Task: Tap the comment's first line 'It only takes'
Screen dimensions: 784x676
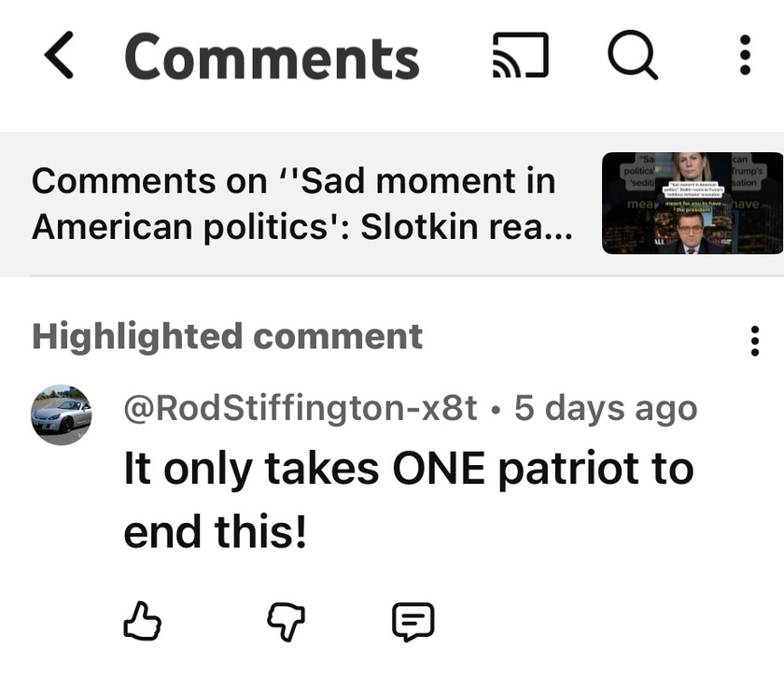Action: click(x=252, y=470)
